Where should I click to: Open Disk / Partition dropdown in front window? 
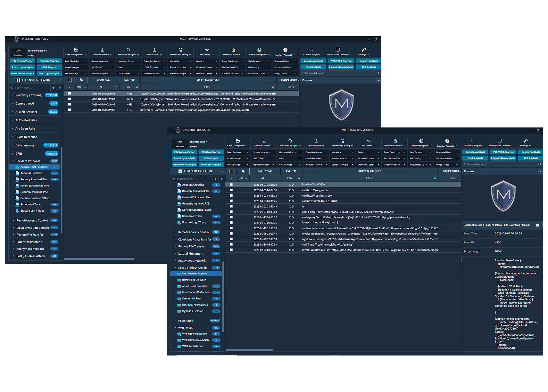tap(238, 152)
